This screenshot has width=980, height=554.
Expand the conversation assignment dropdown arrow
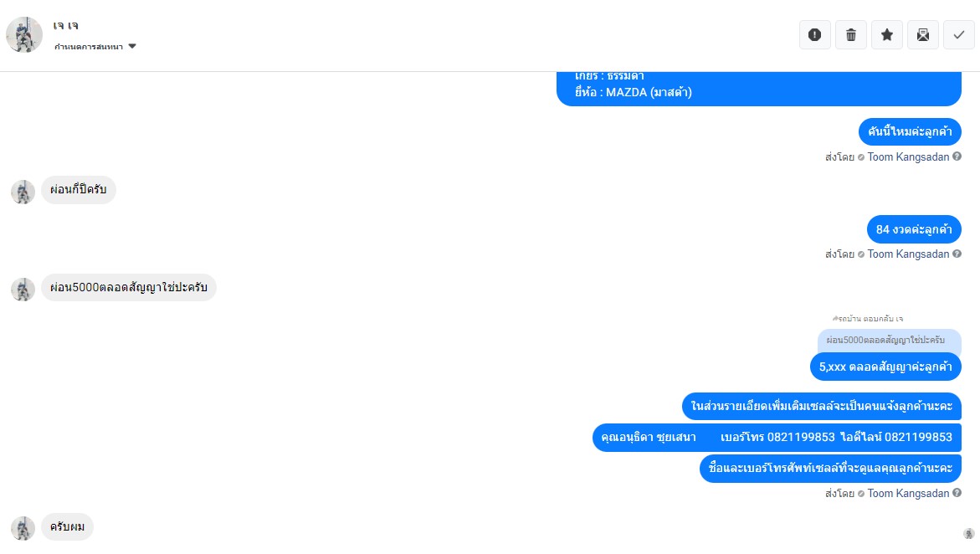pos(132,46)
